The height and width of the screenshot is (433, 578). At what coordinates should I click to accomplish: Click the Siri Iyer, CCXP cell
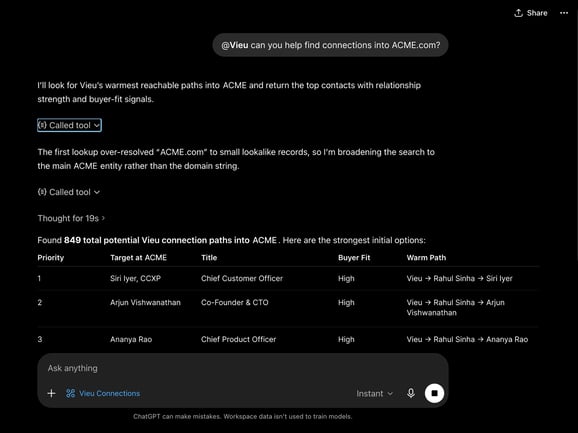click(x=135, y=278)
